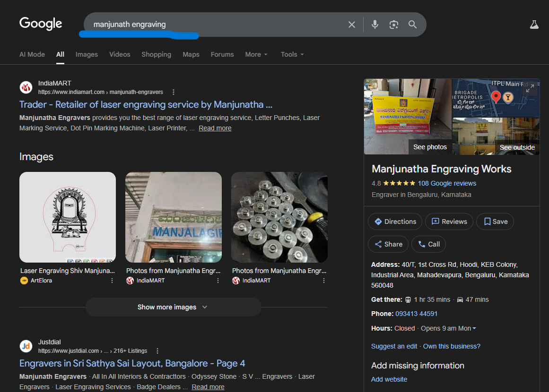Open the Justdial result three-dot options
This screenshot has width=549, height=392.
click(x=157, y=351)
